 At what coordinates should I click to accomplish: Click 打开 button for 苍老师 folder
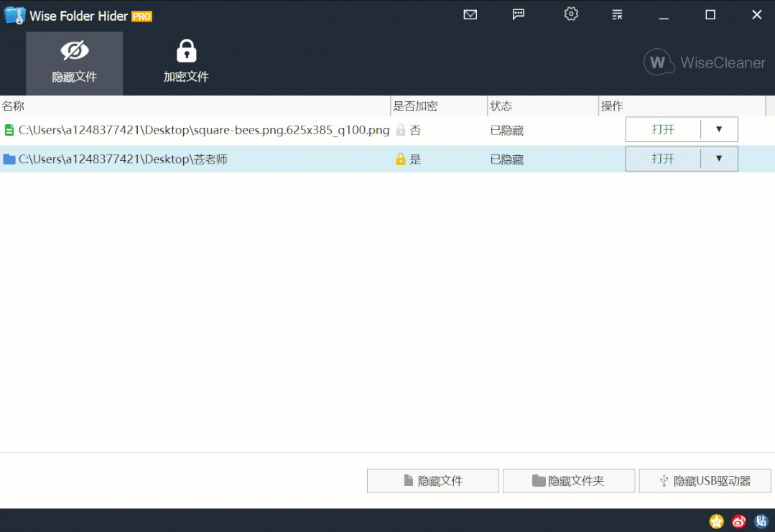663,159
